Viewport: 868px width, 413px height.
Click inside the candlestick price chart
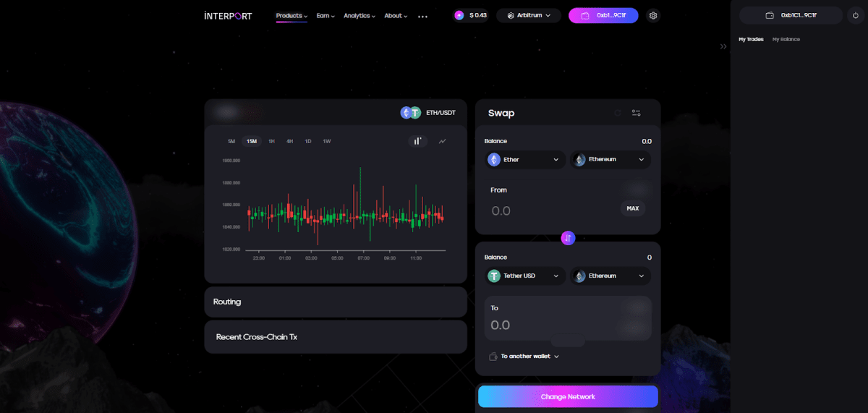point(345,206)
